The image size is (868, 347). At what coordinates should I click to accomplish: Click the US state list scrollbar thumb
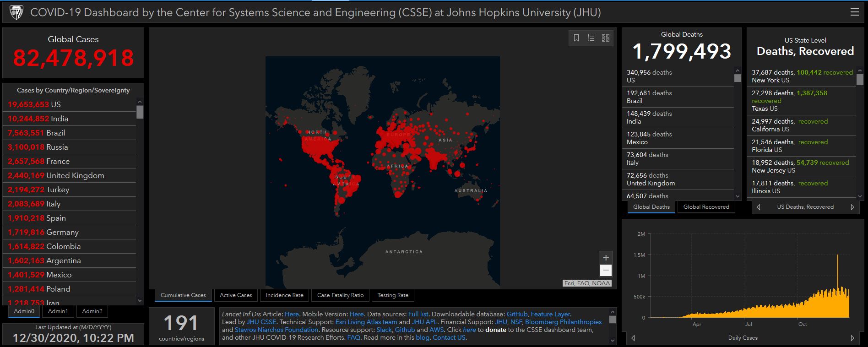click(860, 80)
